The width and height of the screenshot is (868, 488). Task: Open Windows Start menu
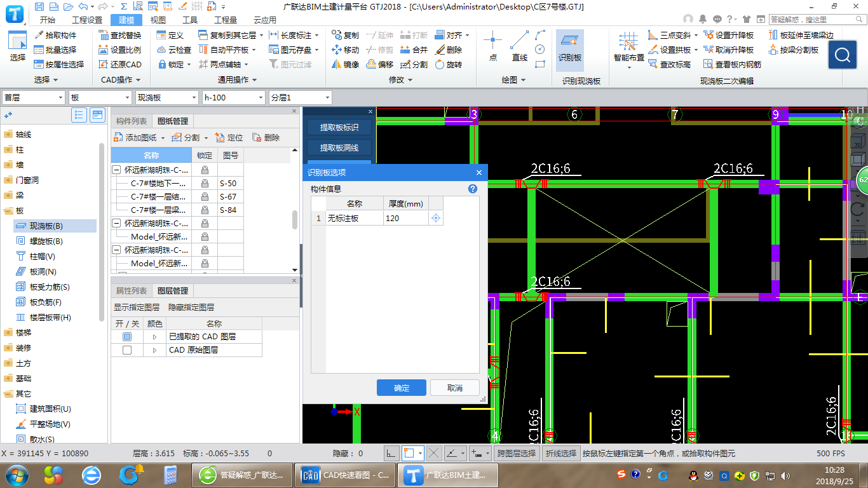click(x=17, y=475)
